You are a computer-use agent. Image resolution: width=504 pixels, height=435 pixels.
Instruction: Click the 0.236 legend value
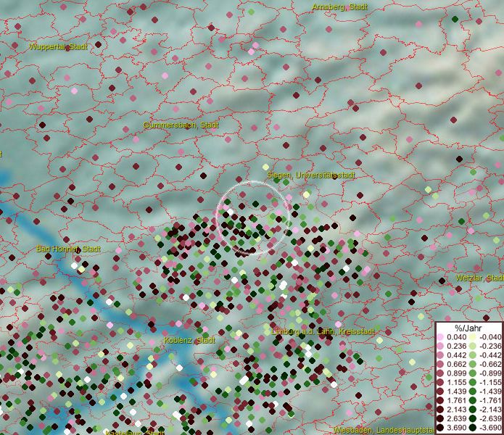click(x=456, y=346)
